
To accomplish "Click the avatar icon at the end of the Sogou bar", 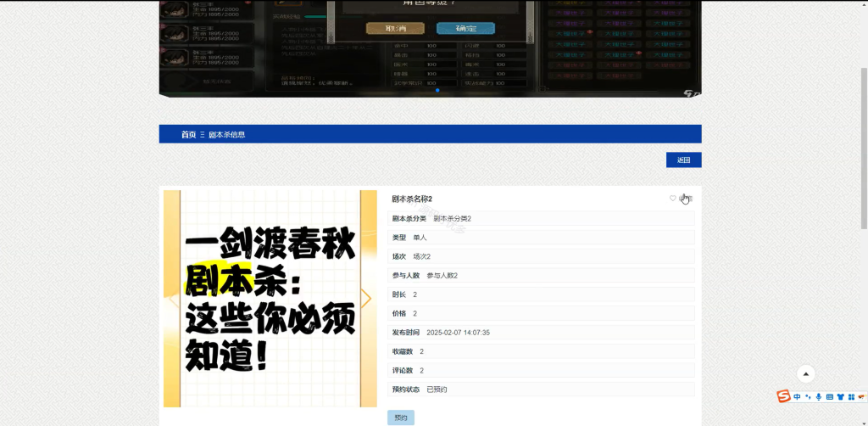I will point(861,396).
